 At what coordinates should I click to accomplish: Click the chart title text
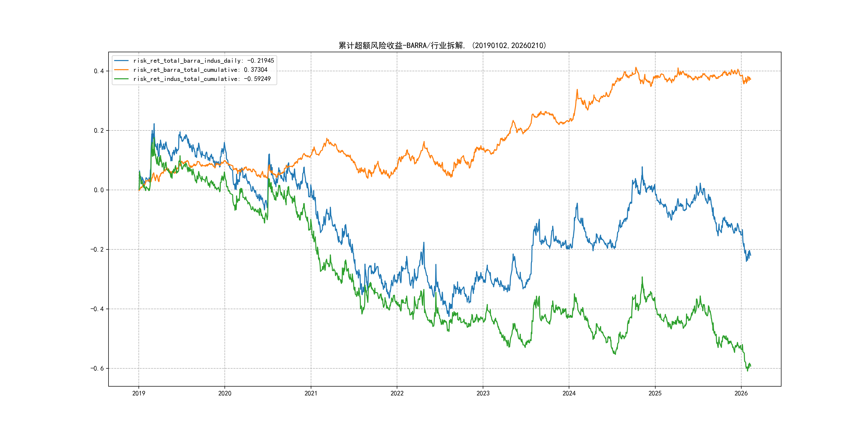[442, 46]
